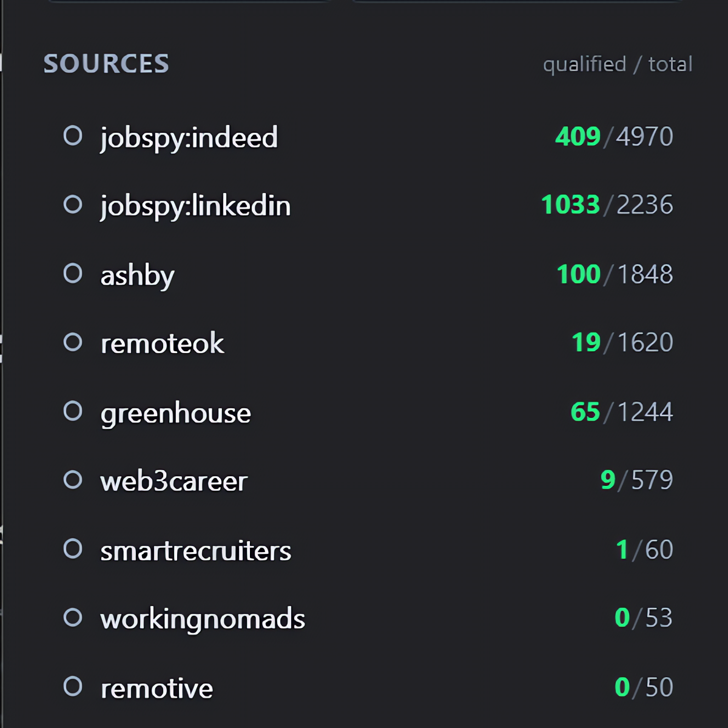Click the ashby source name

[138, 277]
